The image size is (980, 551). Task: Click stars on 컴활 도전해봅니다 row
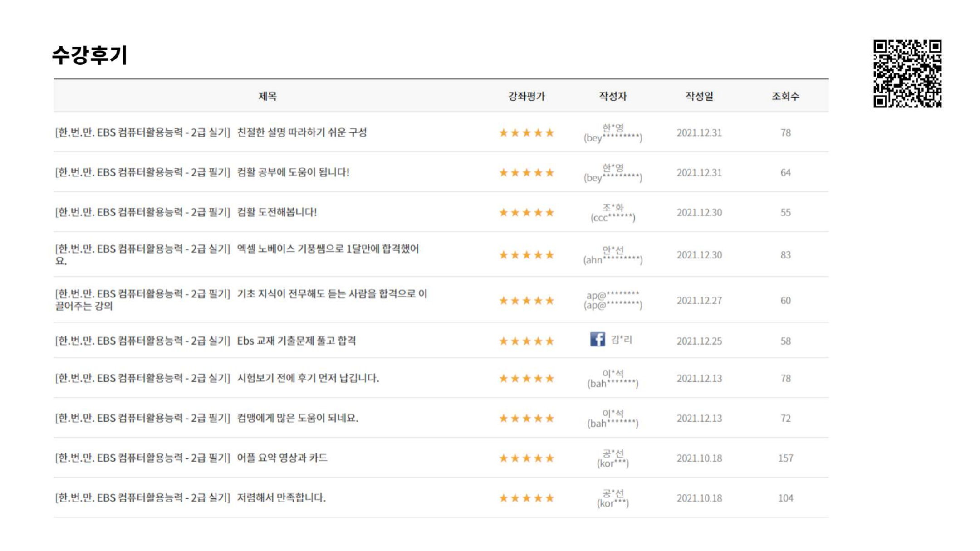pyautogui.click(x=526, y=212)
